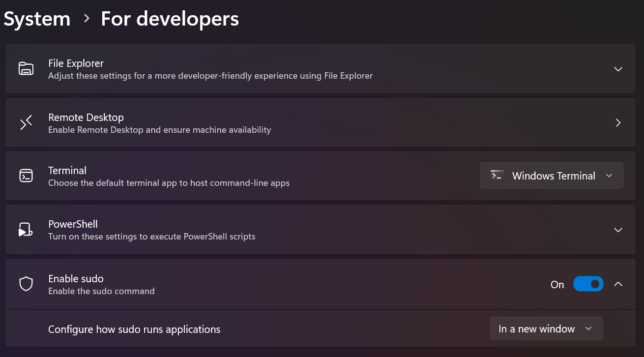Click the 'Enable the sudo command' description
644x357 pixels.
coord(101,291)
